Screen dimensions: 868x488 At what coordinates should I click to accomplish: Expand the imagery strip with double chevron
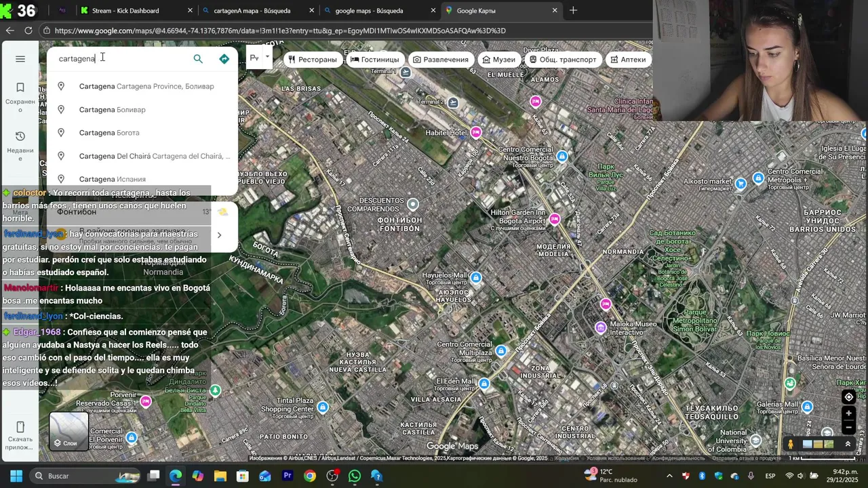click(848, 445)
